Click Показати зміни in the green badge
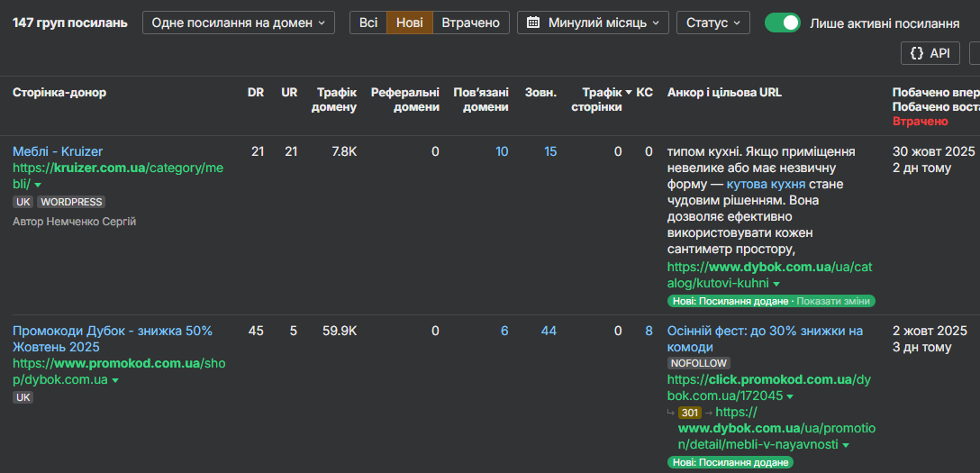Image resolution: width=980 pixels, height=473 pixels. [833, 301]
